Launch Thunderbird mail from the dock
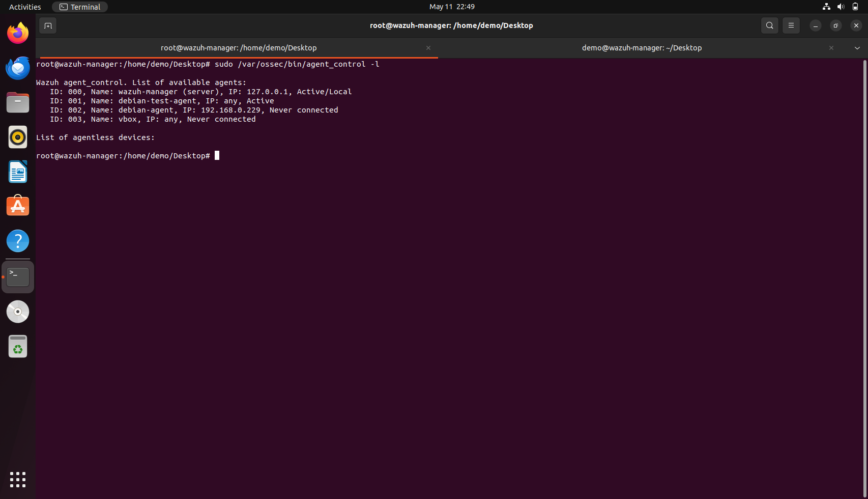This screenshot has height=499, width=868. pos(18,68)
